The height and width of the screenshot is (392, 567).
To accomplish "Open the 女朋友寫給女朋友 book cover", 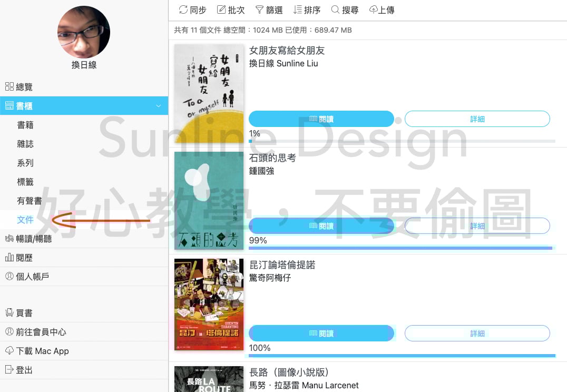I will [209, 93].
